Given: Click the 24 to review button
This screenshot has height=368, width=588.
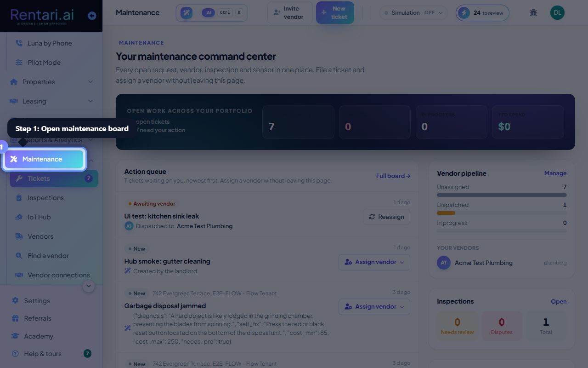Looking at the screenshot, I should coord(482,13).
